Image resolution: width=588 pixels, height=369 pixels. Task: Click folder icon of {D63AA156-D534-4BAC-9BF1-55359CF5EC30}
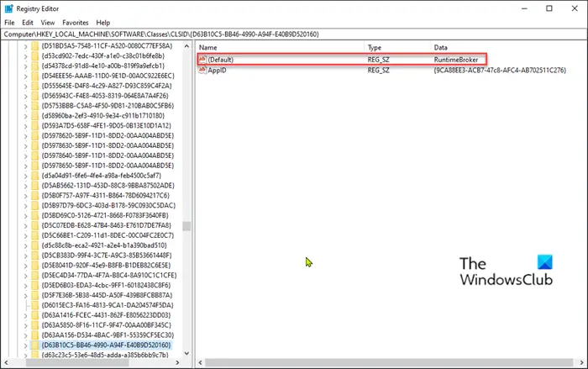(x=35, y=335)
